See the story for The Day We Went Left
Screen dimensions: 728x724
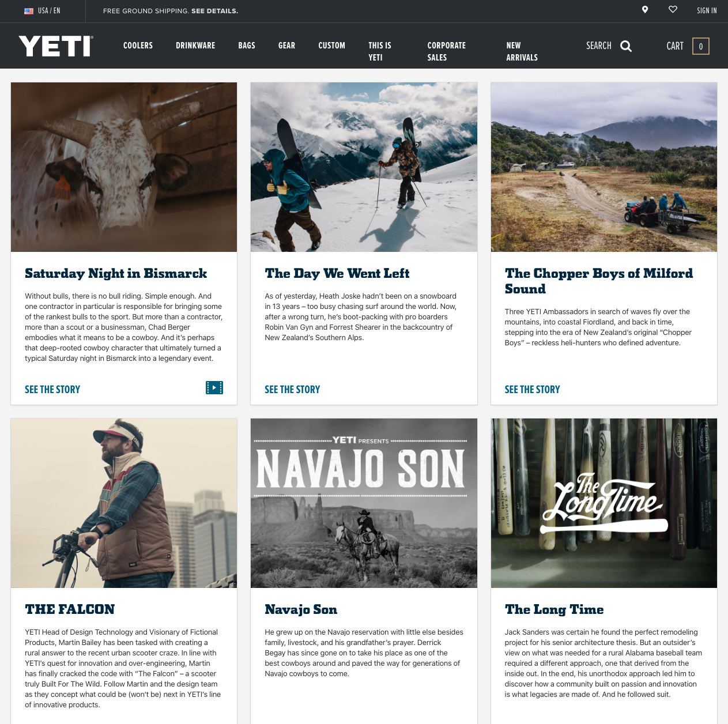[292, 390]
